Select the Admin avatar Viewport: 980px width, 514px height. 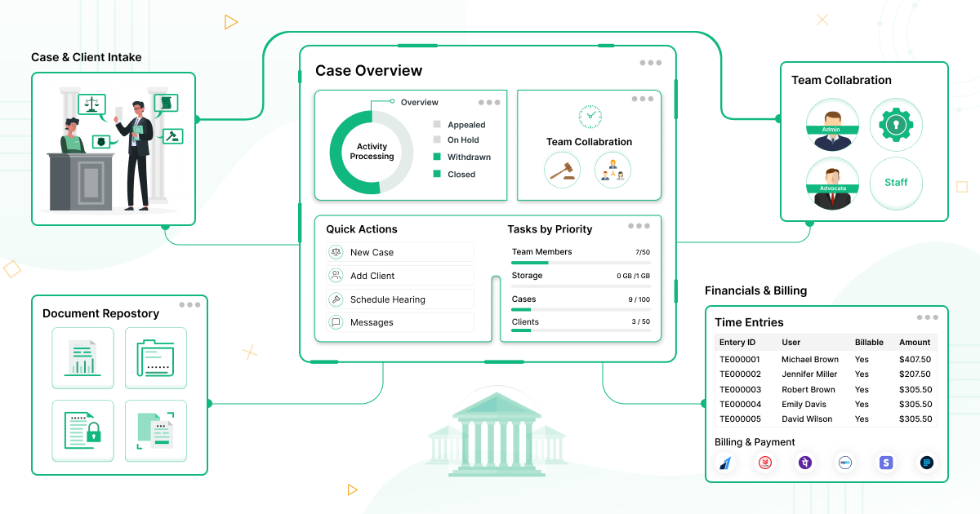pyautogui.click(x=832, y=125)
